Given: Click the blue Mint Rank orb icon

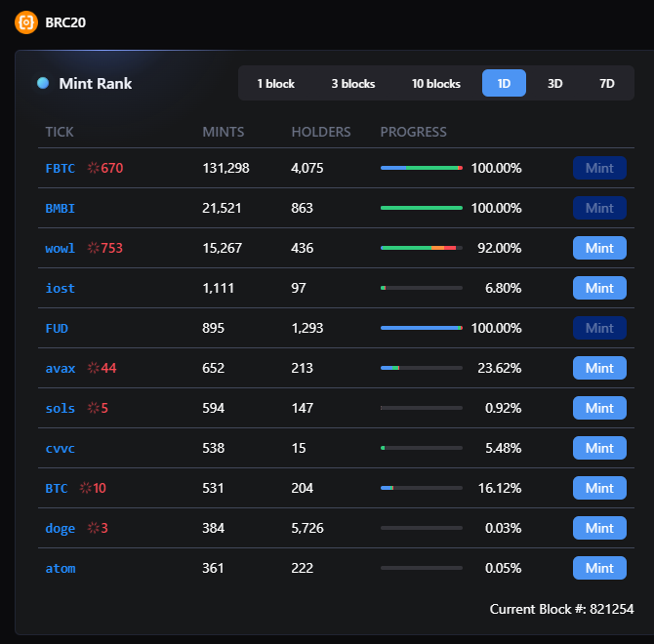Looking at the screenshot, I should [x=43, y=83].
